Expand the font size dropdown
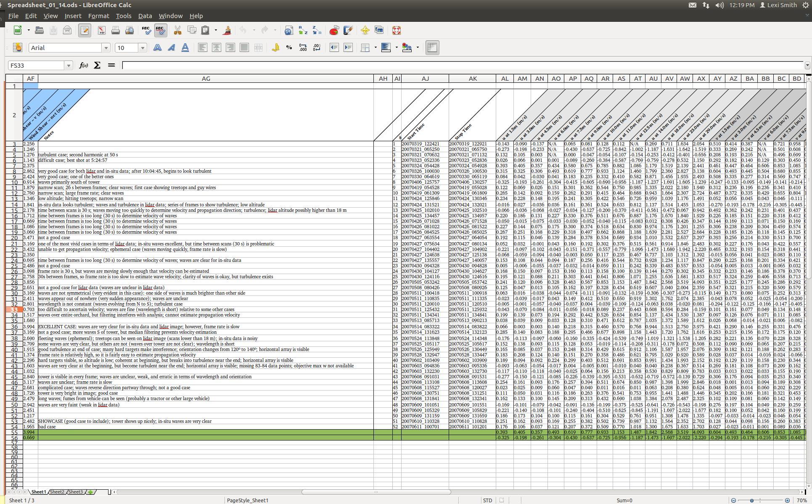Image resolution: width=812 pixels, height=504 pixels. click(143, 48)
